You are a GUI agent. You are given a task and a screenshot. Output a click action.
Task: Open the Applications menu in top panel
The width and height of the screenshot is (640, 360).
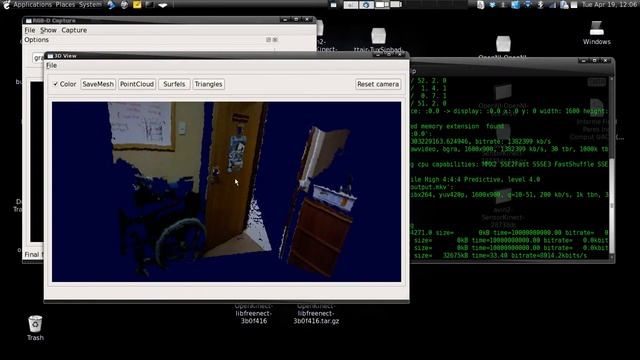coord(33,5)
